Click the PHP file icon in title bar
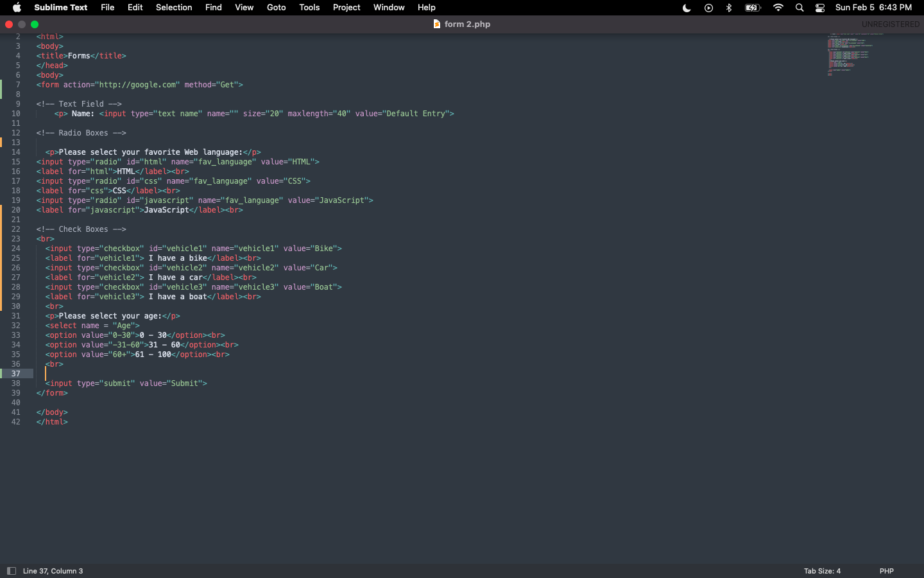Screen dimensions: 924x578 point(437,24)
